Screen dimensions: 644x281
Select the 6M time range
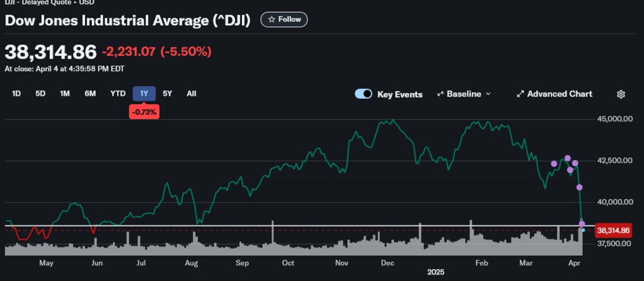point(90,94)
